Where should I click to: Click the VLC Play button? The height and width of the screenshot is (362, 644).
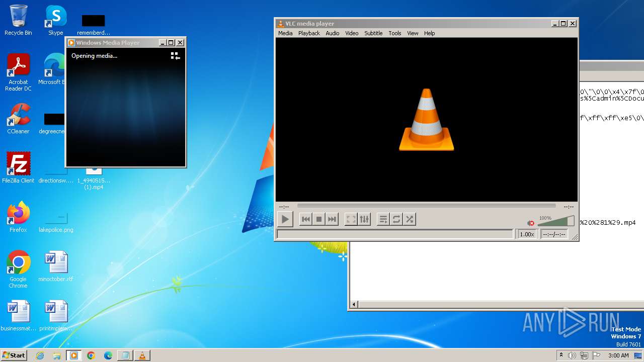pyautogui.click(x=285, y=219)
